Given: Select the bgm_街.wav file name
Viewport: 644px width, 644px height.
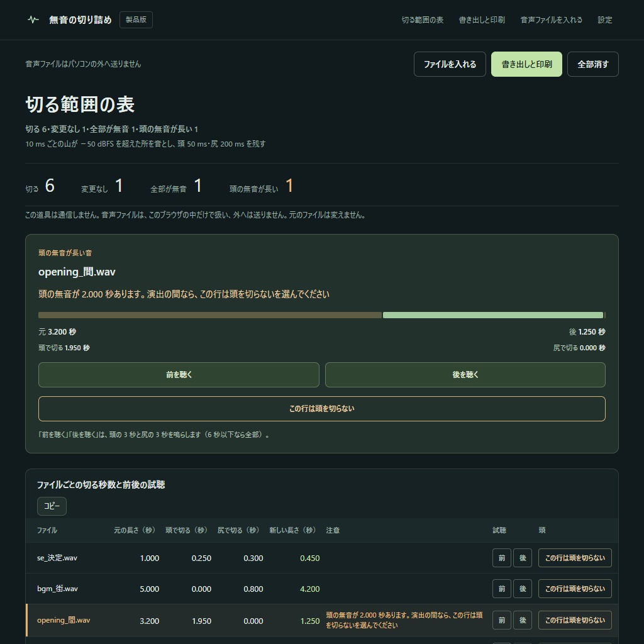Looking at the screenshot, I should (57, 589).
